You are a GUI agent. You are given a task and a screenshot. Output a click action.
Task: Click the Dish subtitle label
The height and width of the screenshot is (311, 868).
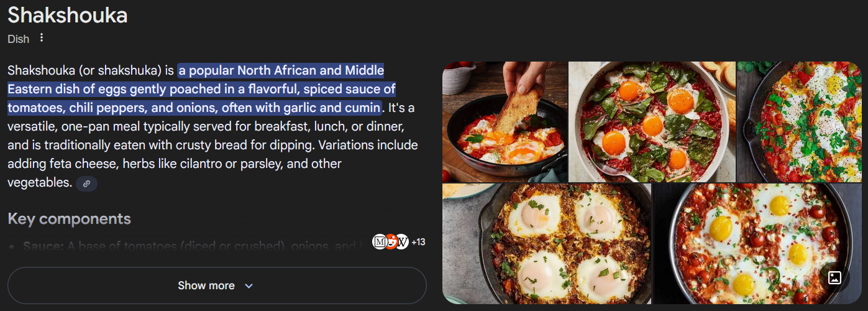tap(19, 39)
